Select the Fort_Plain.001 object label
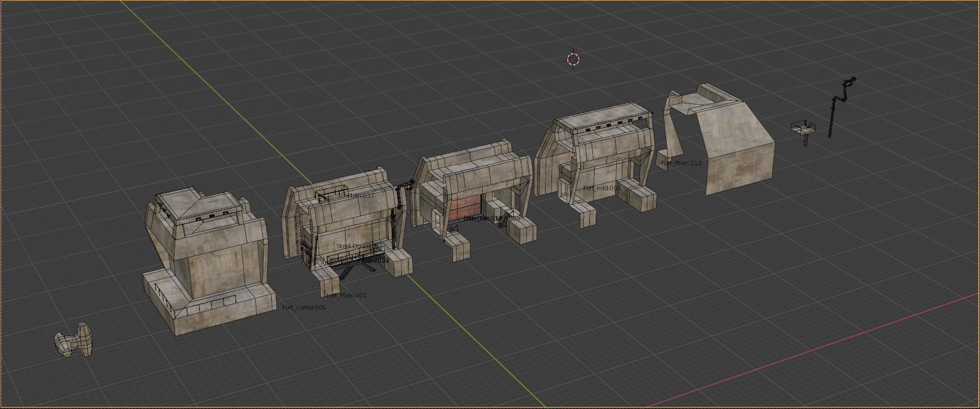This screenshot has height=409, width=980. 347,295
